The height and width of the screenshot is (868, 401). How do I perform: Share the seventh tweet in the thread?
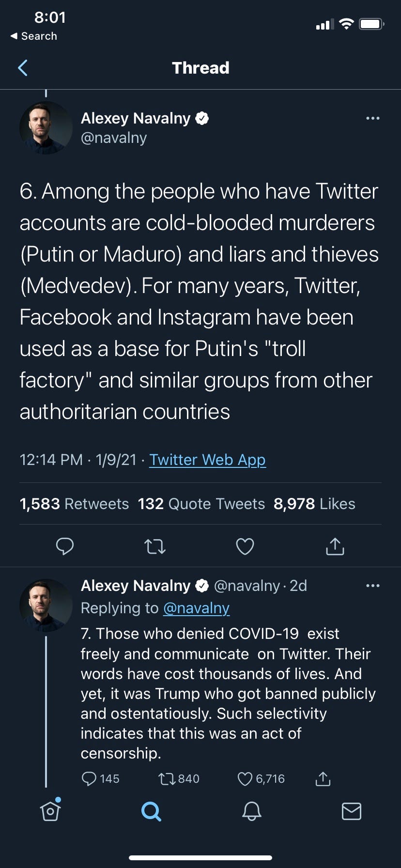pyautogui.click(x=323, y=778)
